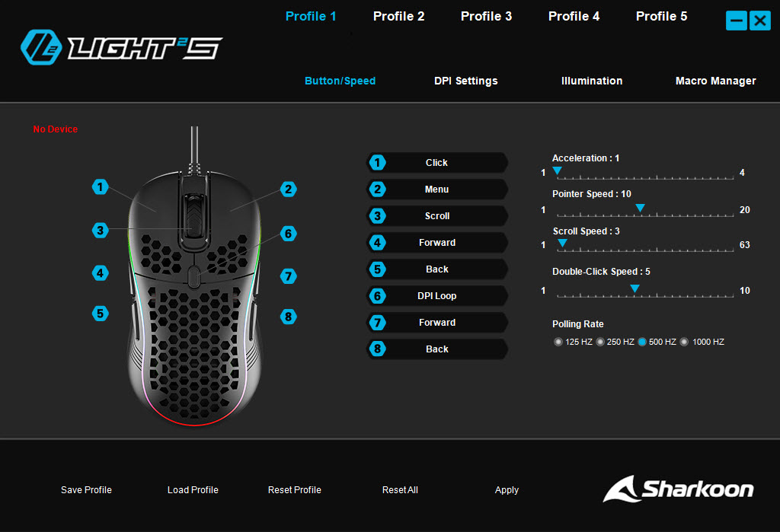The height and width of the screenshot is (532, 780).
Task: Click hexagon marker 8 near mouse image
Action: tap(288, 316)
